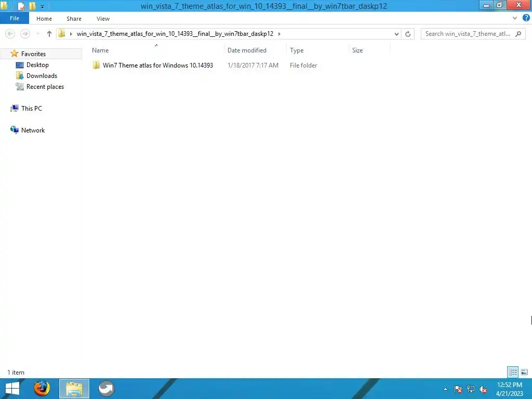The width and height of the screenshot is (532, 399).
Task: Open the round gray taskbar app
Action: pyautogui.click(x=106, y=389)
